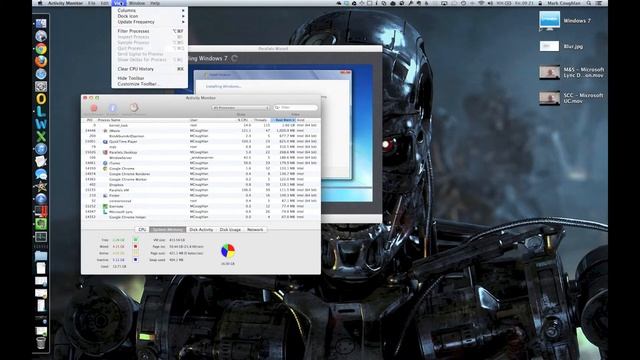Image resolution: width=640 pixels, height=360 pixels.
Task: Choose Customize Toolbar menu item
Action: point(149,84)
